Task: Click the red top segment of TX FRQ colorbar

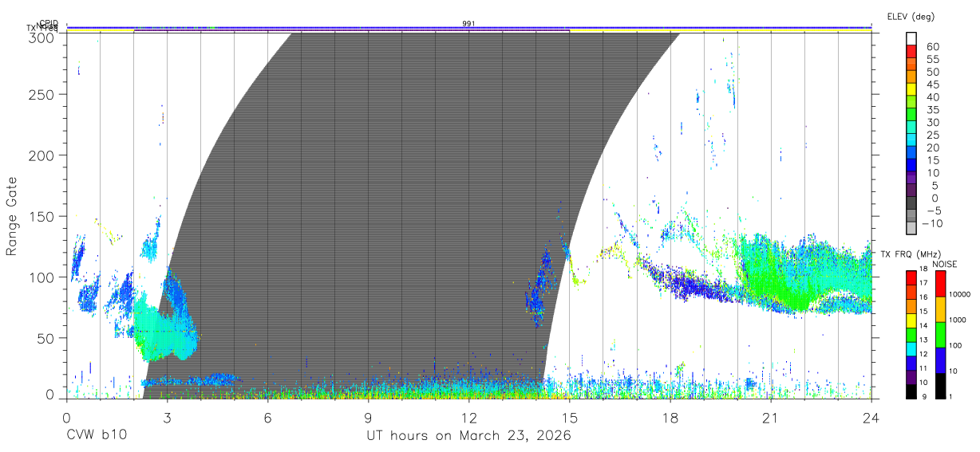Action: click(x=911, y=277)
